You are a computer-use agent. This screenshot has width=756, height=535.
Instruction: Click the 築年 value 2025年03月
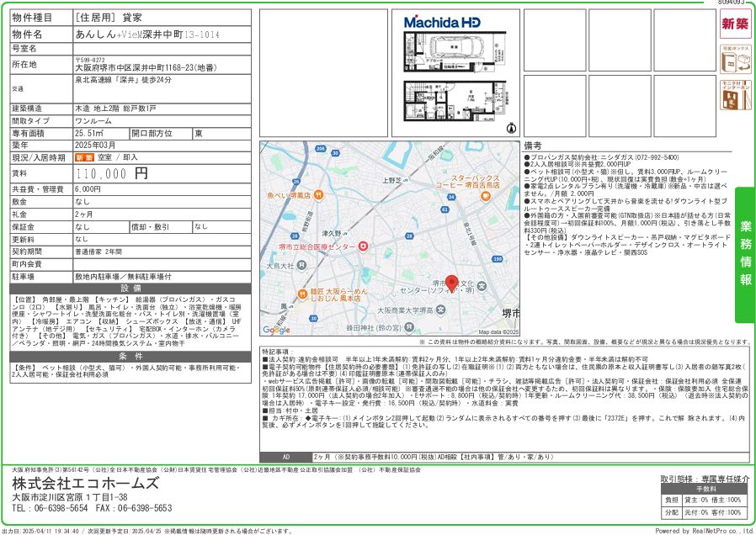[95, 146]
